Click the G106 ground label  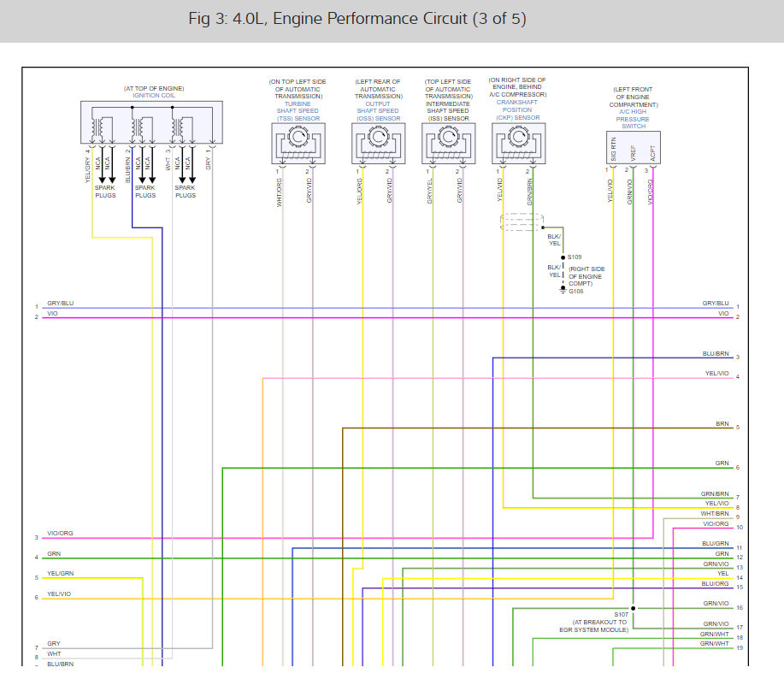click(x=576, y=291)
